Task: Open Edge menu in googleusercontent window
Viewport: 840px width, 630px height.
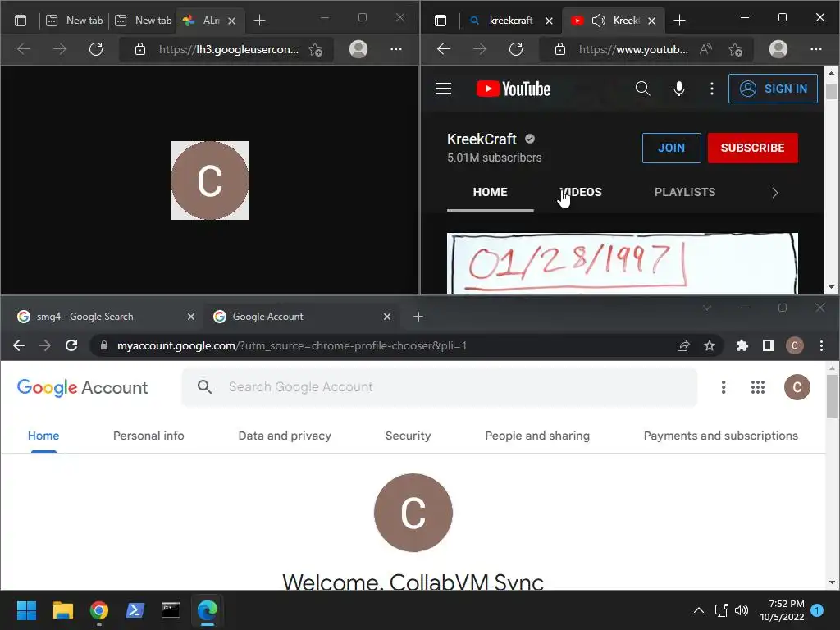Action: (396, 49)
